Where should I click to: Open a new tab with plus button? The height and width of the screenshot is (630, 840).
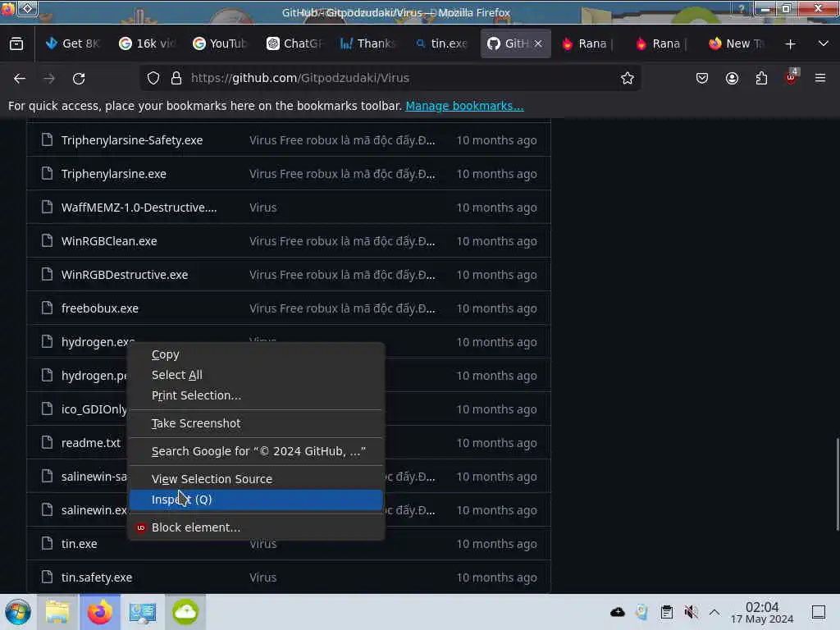click(790, 44)
